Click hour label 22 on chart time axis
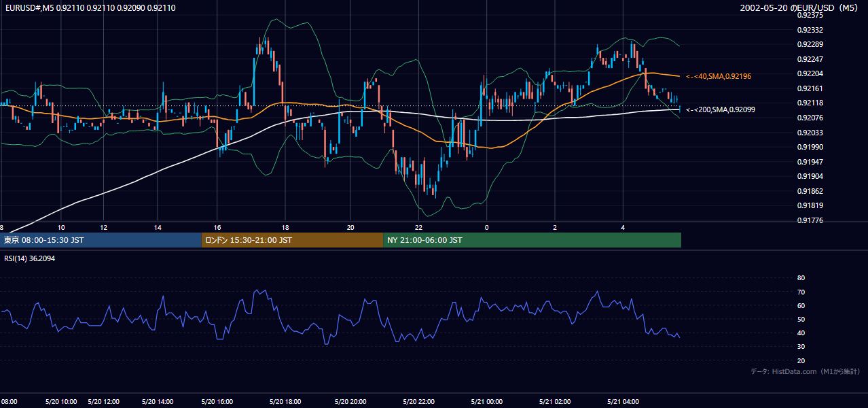 pos(419,227)
